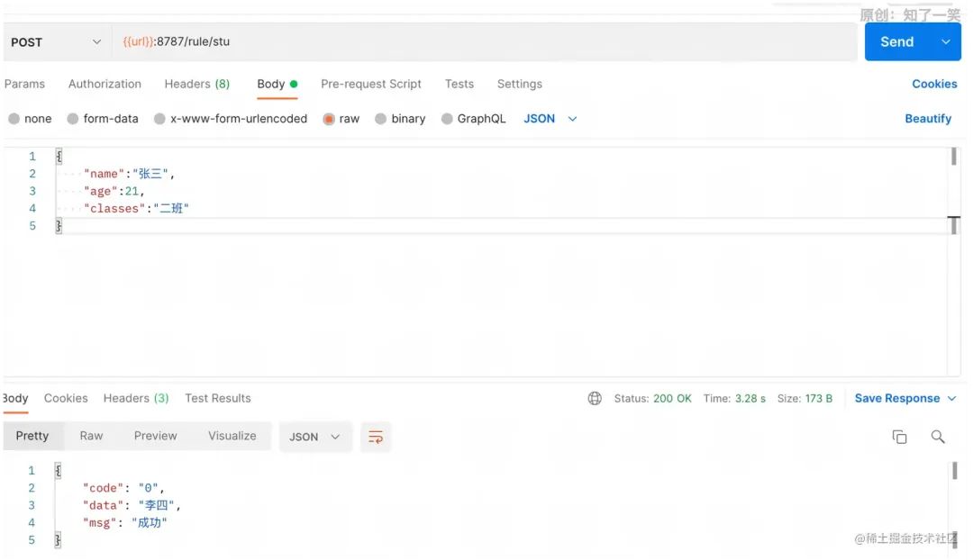Viewport: 973px width, 560px height.
Task: Click the "msg": "成功" response line
Action: coord(124,523)
